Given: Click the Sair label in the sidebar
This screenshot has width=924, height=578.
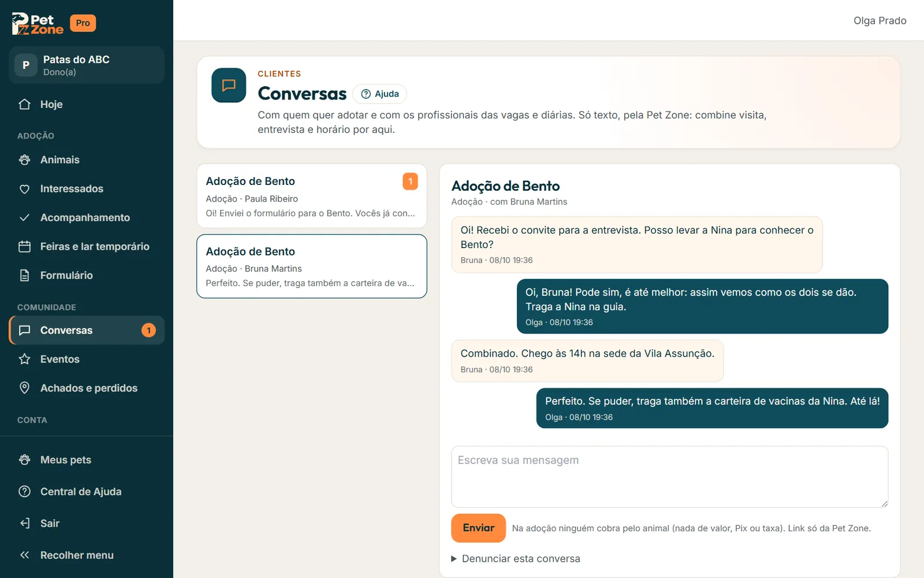Looking at the screenshot, I should coord(50,524).
